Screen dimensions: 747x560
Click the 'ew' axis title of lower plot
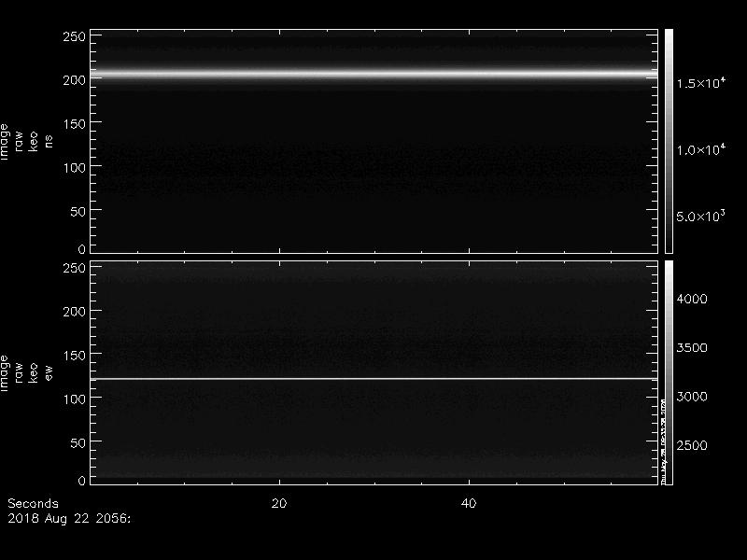(x=49, y=372)
